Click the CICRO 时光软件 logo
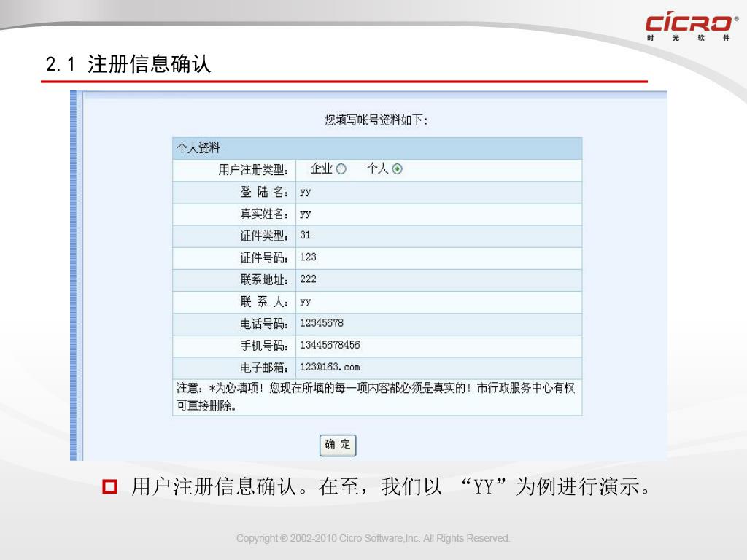Image resolution: width=747 pixels, height=560 pixels. [x=692, y=26]
